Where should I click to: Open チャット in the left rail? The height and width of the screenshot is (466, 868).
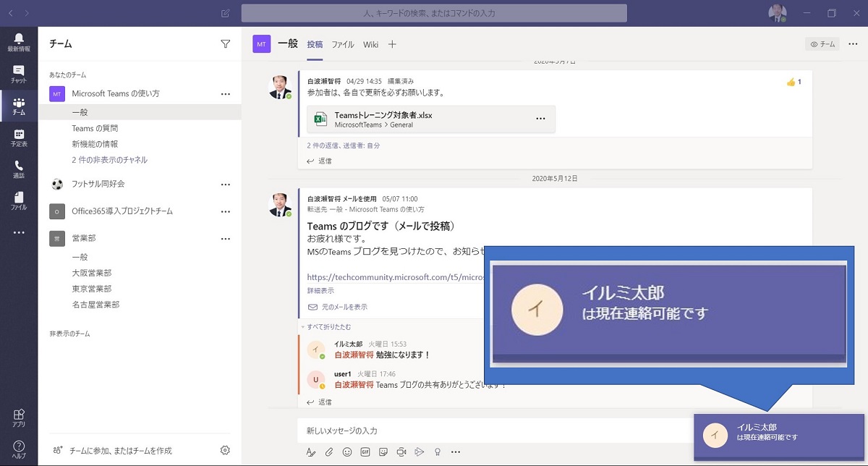19,74
